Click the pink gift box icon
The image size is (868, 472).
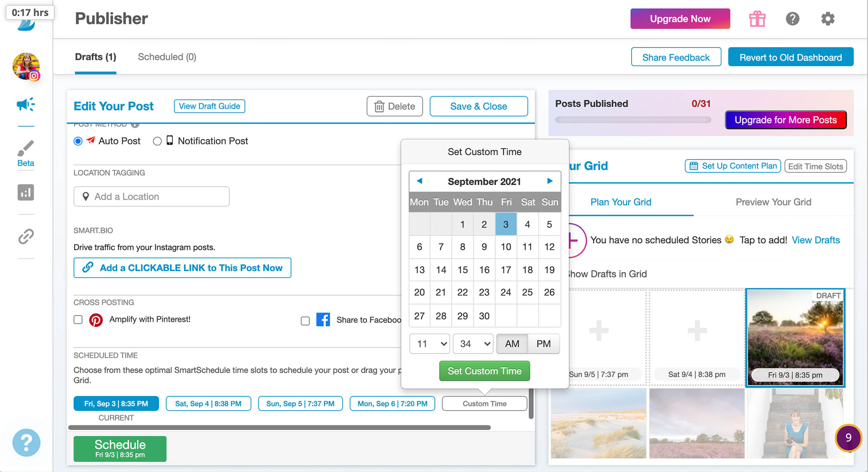757,19
